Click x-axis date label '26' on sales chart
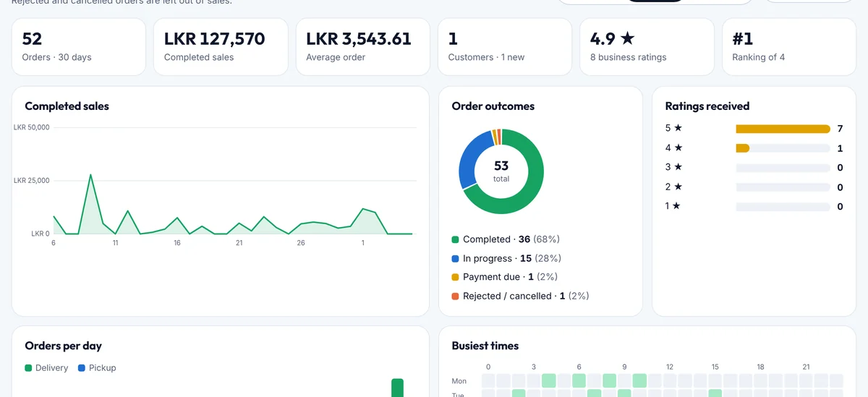 pyautogui.click(x=301, y=243)
